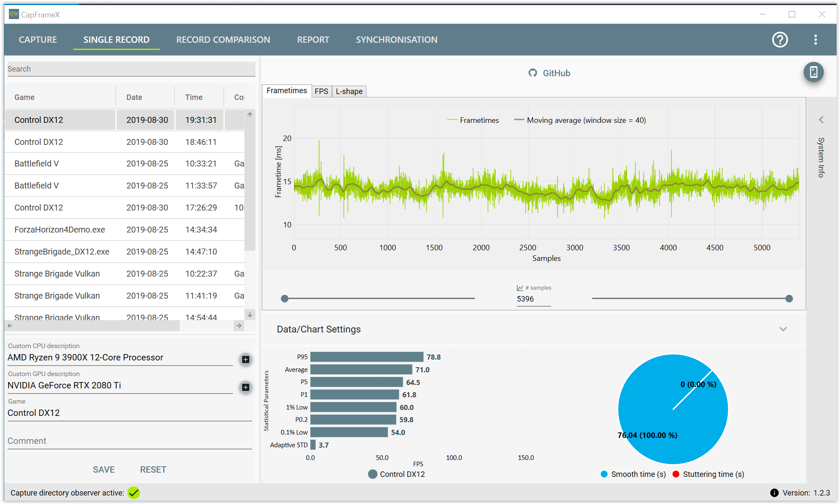Expand the Data/Chart Settings section

coord(783,329)
